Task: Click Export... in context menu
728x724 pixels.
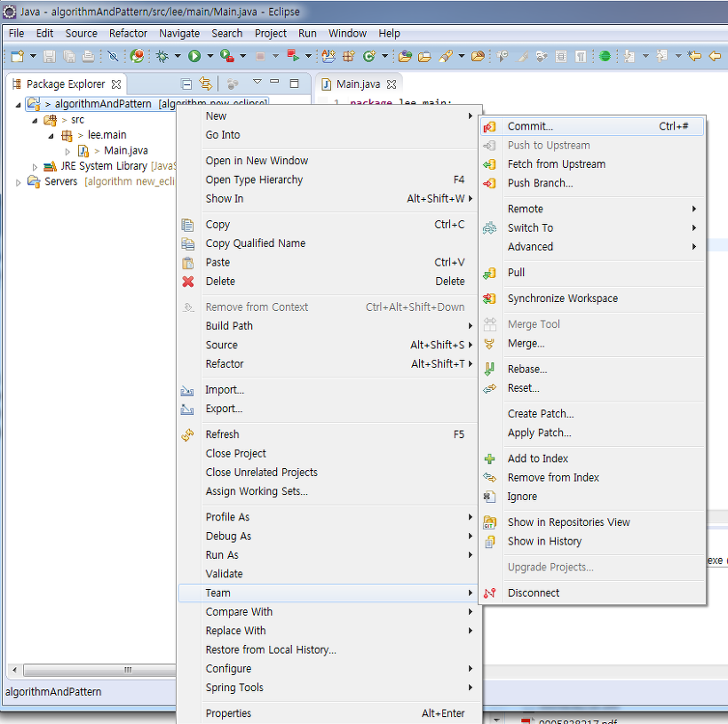Action: (x=328, y=409)
